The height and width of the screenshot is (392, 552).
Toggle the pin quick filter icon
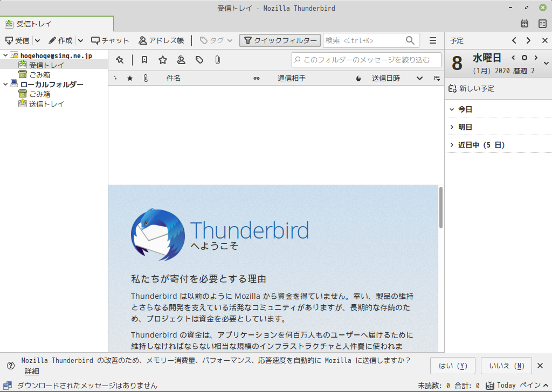(120, 60)
